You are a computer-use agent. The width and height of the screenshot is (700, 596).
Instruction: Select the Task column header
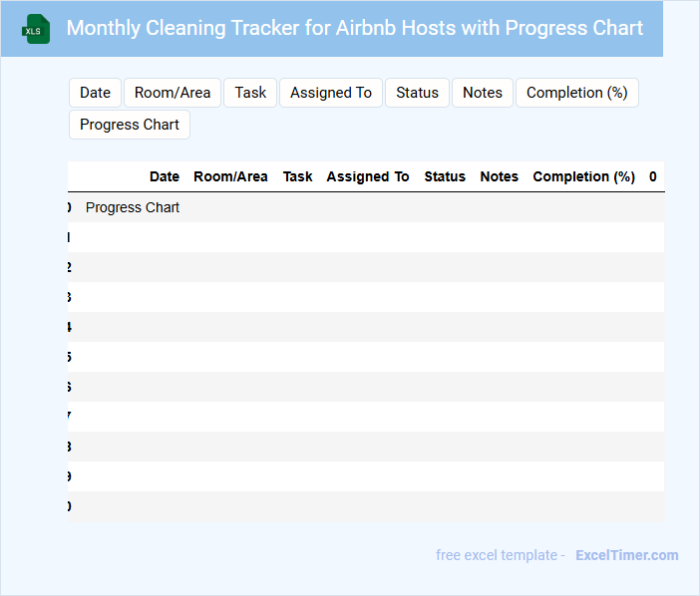point(297,176)
